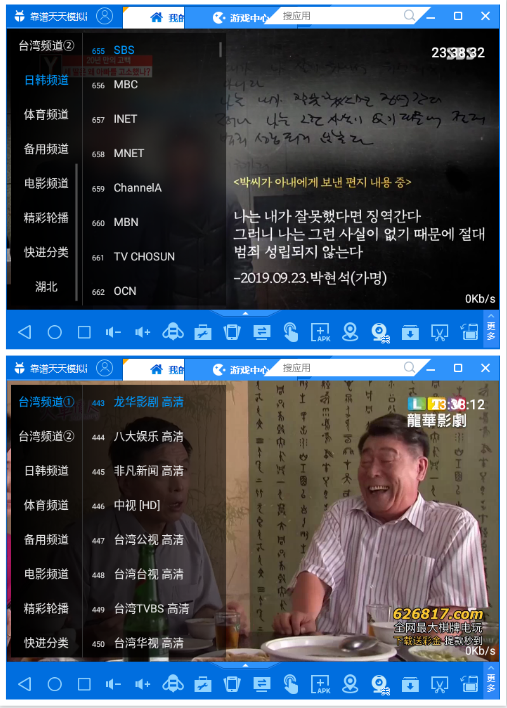Open the 更多 more options in upper toolbar

pos(491,328)
